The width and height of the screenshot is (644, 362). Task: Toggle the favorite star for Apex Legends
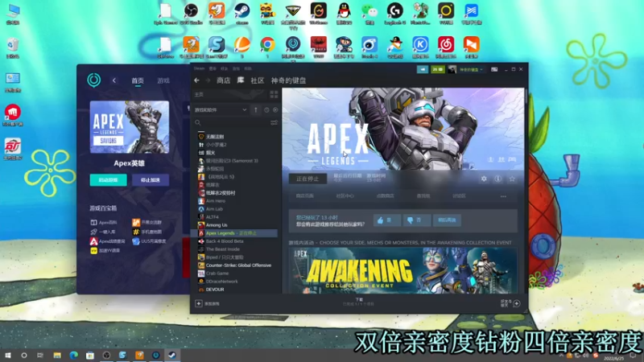click(x=512, y=179)
